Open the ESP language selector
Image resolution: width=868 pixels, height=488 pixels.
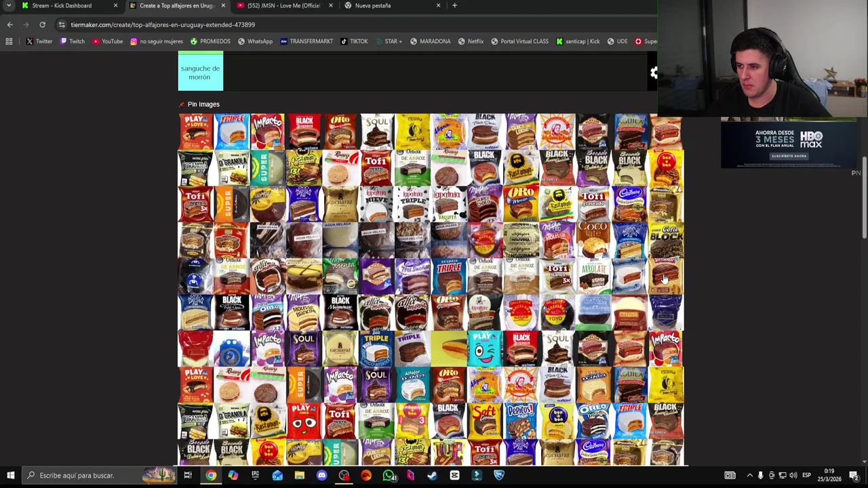(807, 475)
